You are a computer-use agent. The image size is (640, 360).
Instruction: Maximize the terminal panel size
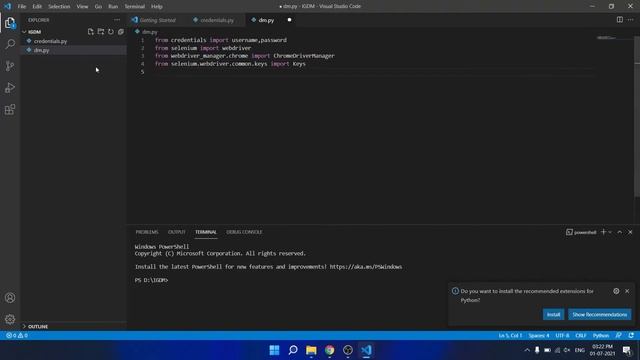(620, 232)
